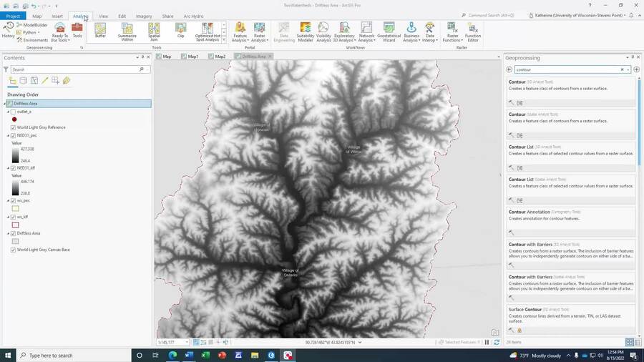Image resolution: width=644 pixels, height=362 pixels.
Task: Open Feature Analysis dropdown
Action: (240, 32)
